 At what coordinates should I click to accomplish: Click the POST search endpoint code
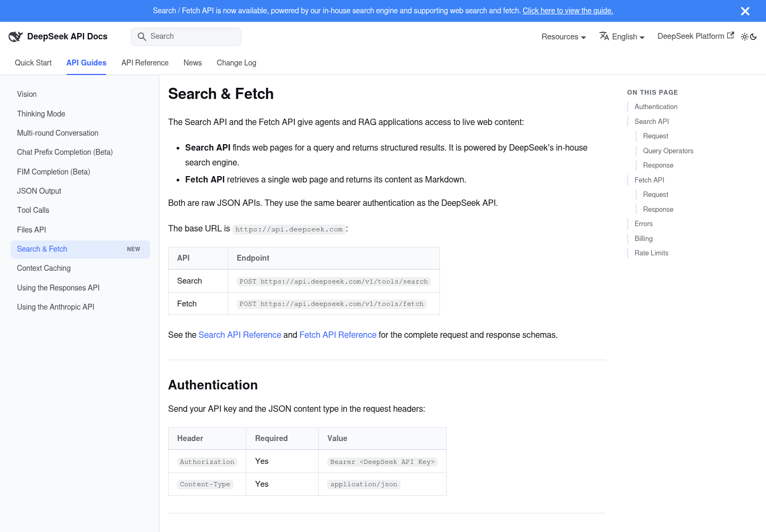(x=334, y=281)
